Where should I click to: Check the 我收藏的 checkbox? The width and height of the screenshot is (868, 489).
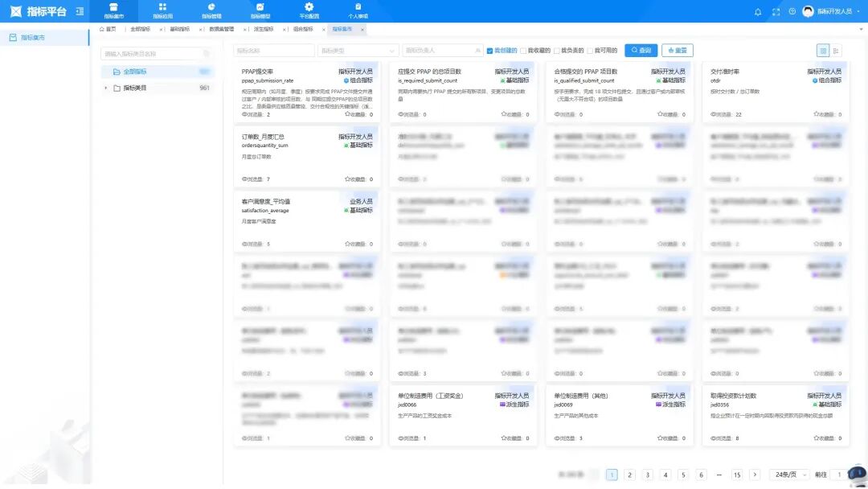pyautogui.click(x=524, y=51)
